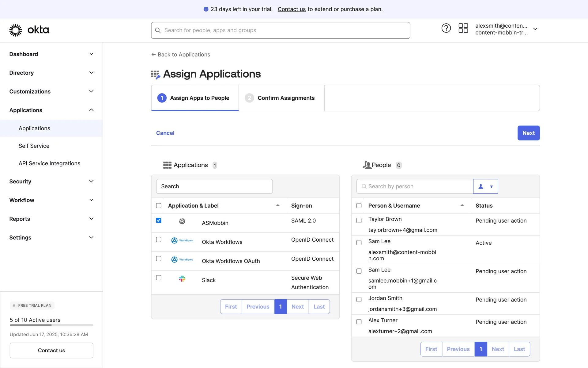Click the trial info icon in banner
588x368 pixels.
(206, 9)
